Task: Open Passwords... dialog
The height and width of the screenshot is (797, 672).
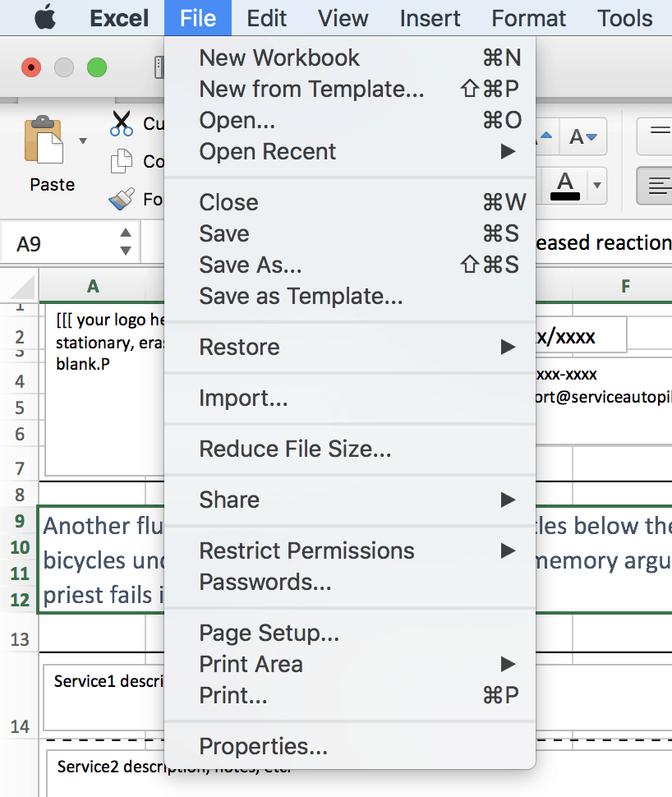Action: coord(350,582)
